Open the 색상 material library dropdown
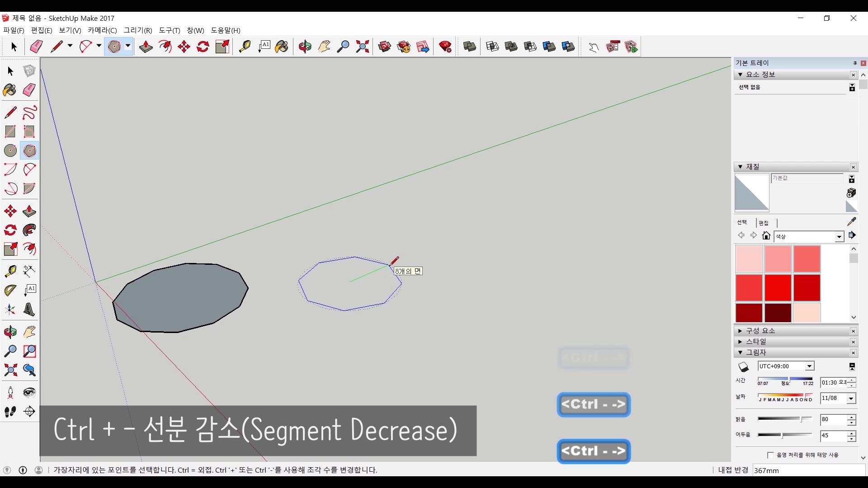Viewport: 868px width, 488px height. (839, 237)
